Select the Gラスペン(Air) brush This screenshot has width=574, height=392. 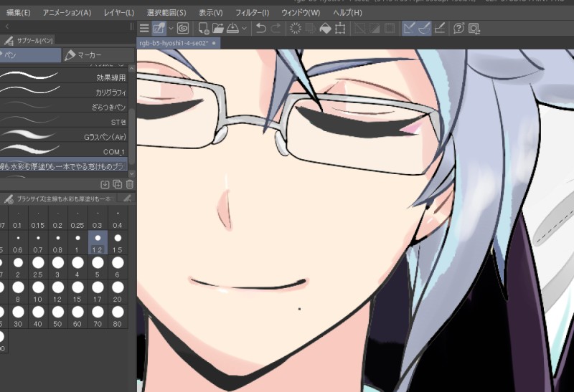64,135
